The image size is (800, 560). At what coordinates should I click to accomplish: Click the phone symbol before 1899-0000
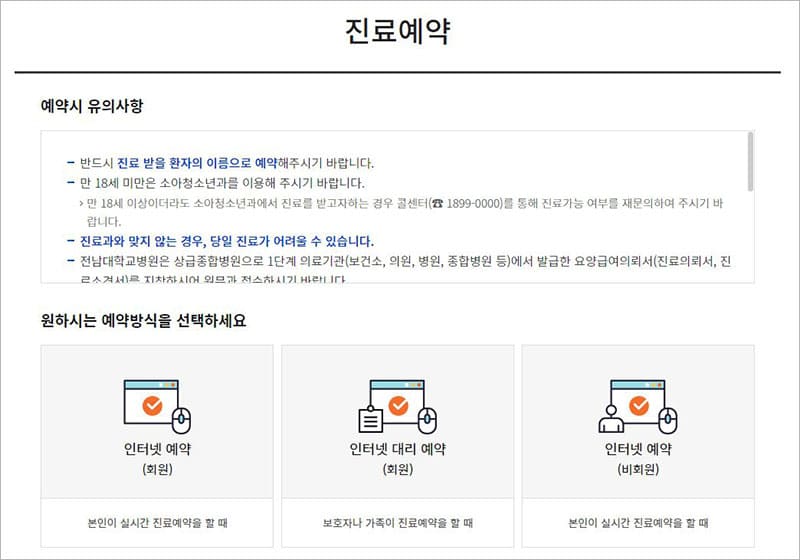coord(436,203)
